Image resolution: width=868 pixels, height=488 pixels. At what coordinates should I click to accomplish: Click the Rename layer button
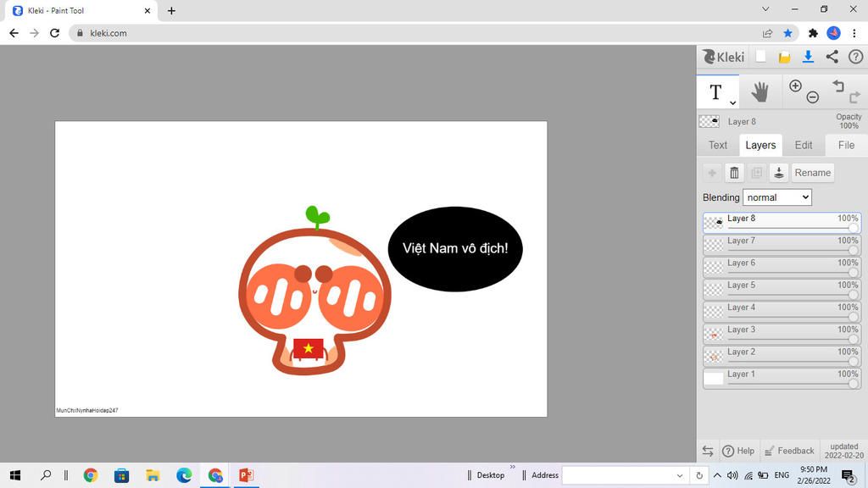point(813,173)
